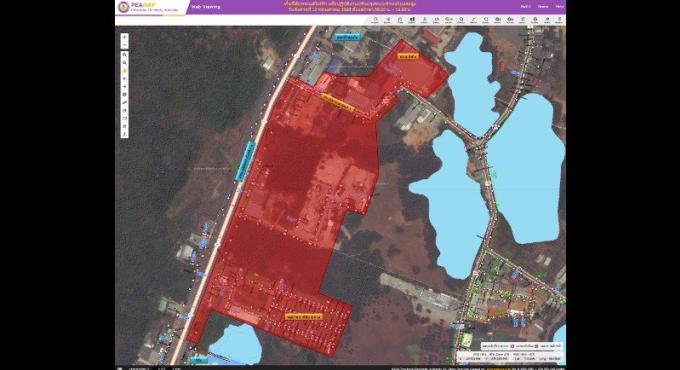The width and height of the screenshot is (680, 370).
Task: Click the orange label near bottom of red zone
Action: [x=304, y=317]
